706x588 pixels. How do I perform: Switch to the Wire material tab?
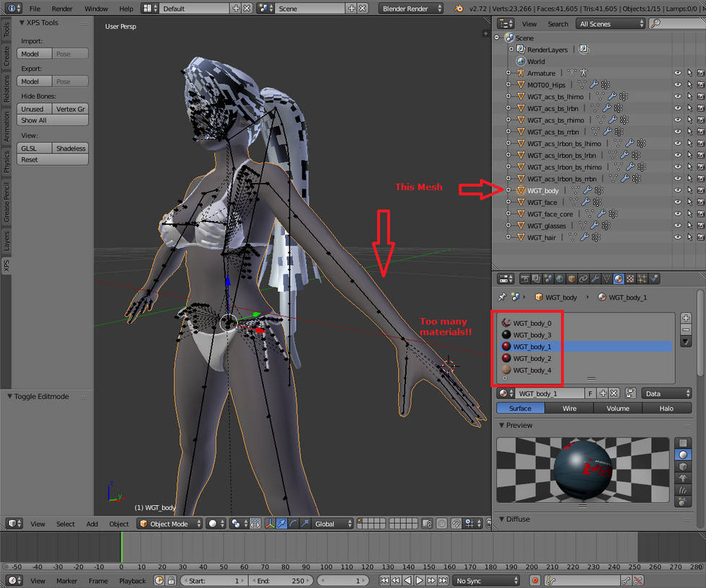click(x=569, y=408)
